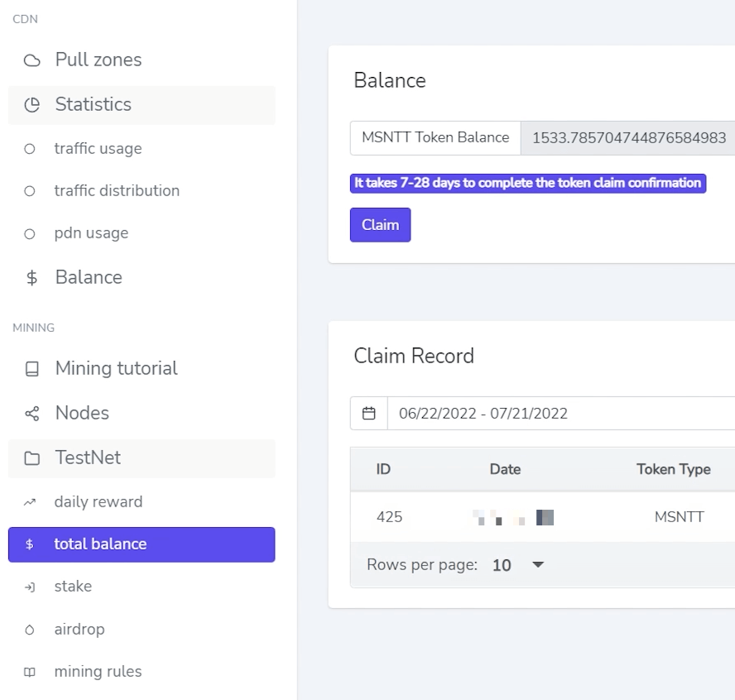Click the folder icon beside TestNet

point(32,458)
